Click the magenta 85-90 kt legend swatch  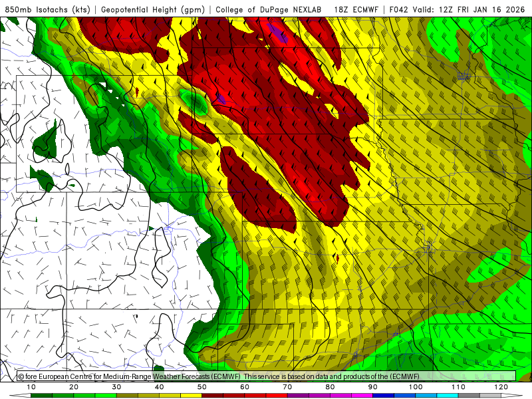pyautogui.click(x=362, y=396)
